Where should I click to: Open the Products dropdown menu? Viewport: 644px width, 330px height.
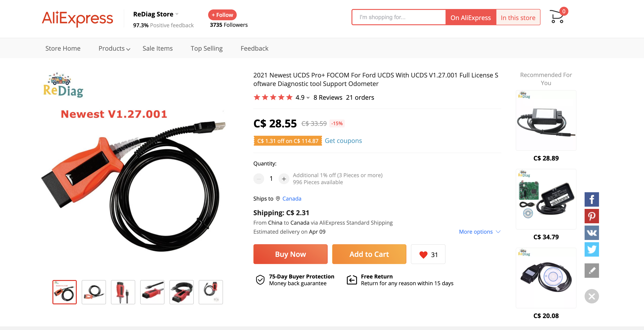(x=114, y=48)
